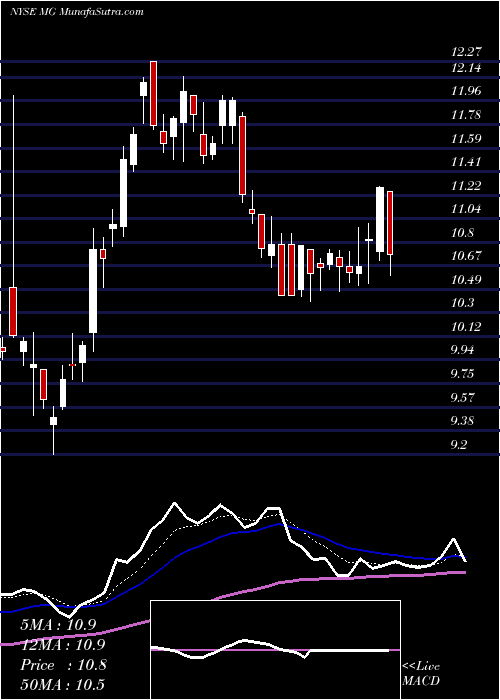Click the 10.3 price axis label
500x700 pixels.
[x=462, y=303]
